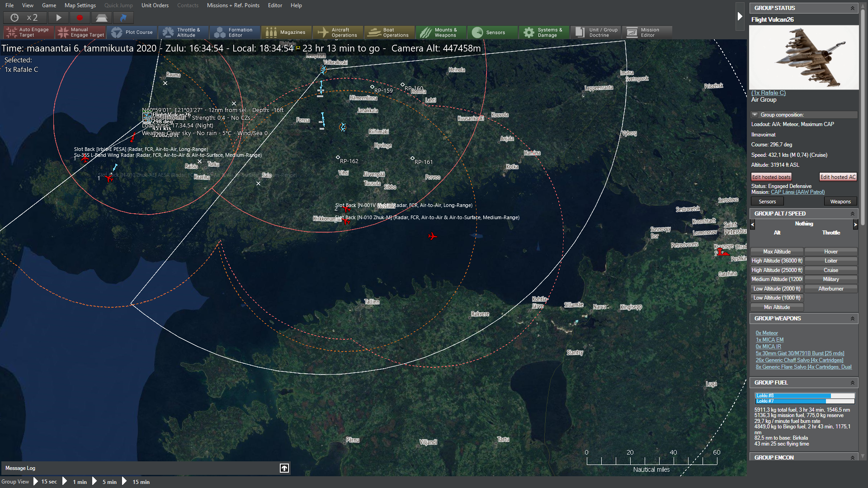Click the Edit hosted AC button
This screenshot has height=488, width=868.
click(x=838, y=177)
